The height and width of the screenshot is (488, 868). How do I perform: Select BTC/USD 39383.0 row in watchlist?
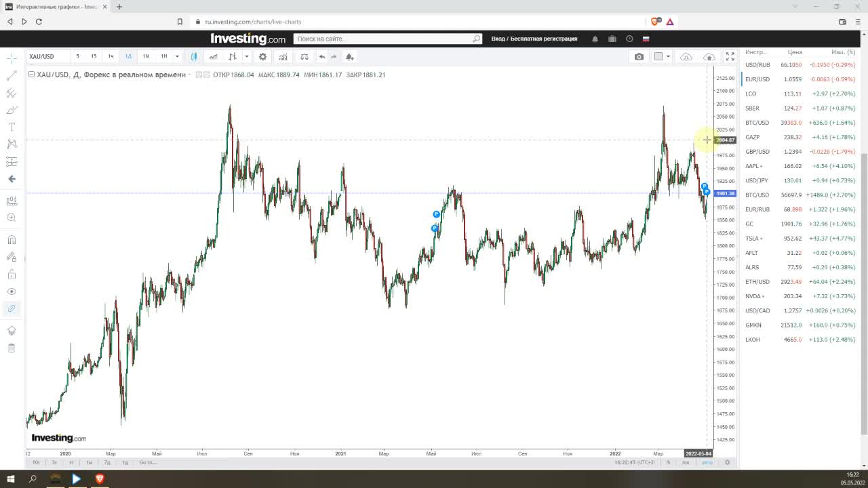(800, 123)
